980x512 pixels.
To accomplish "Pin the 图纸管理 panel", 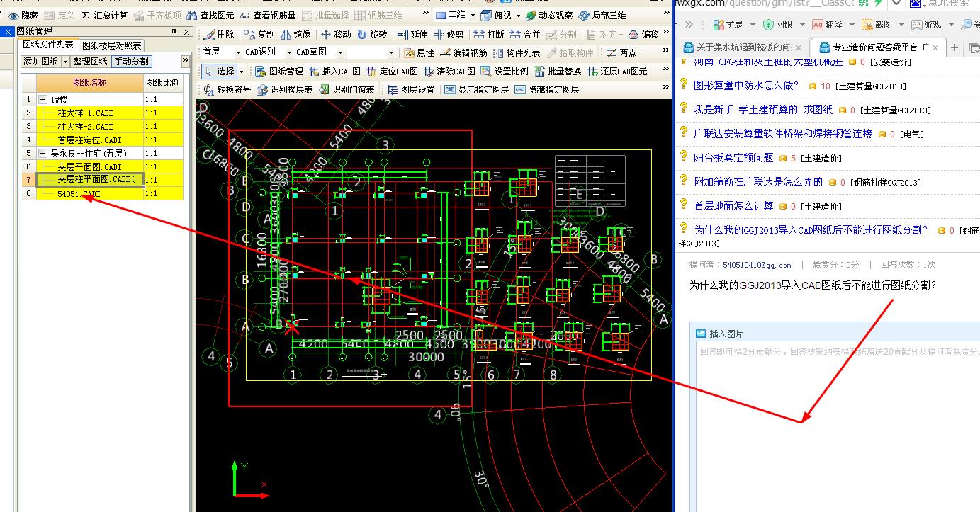I will (174, 32).
